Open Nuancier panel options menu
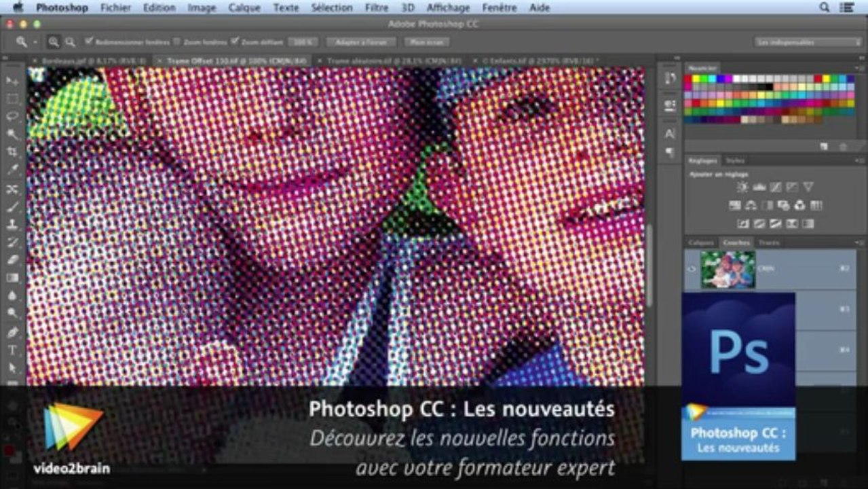This screenshot has height=489, width=868. click(858, 68)
